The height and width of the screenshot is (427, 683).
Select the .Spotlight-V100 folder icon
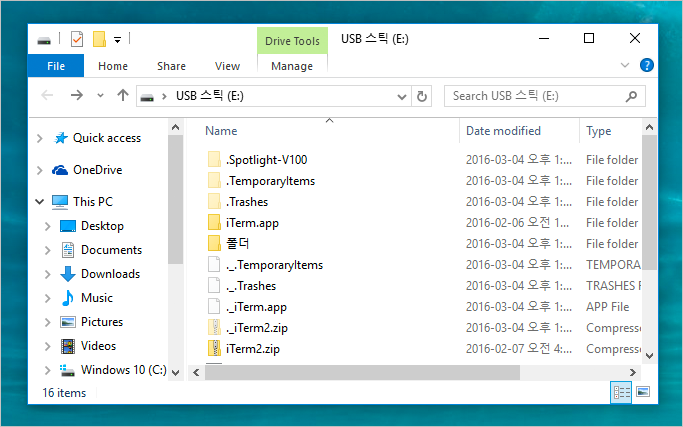click(x=214, y=159)
